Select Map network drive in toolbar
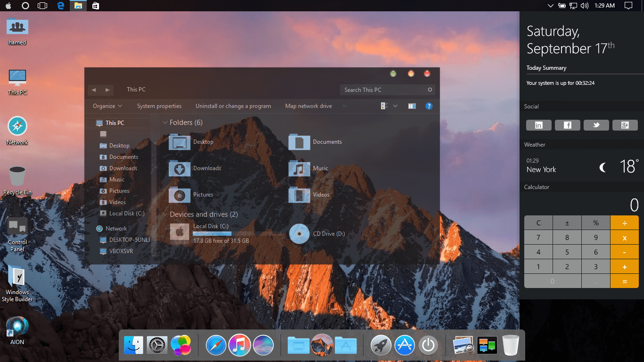The image size is (644, 362). coord(308,106)
